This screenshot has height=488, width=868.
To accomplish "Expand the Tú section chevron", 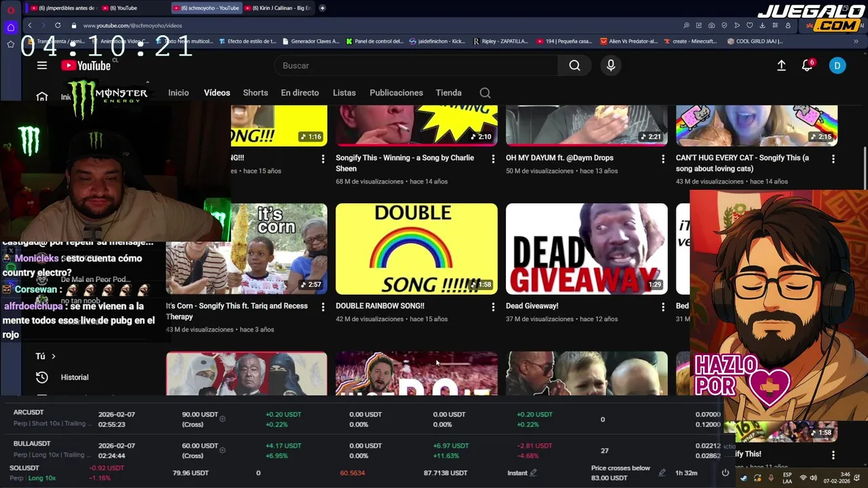I will tap(54, 356).
